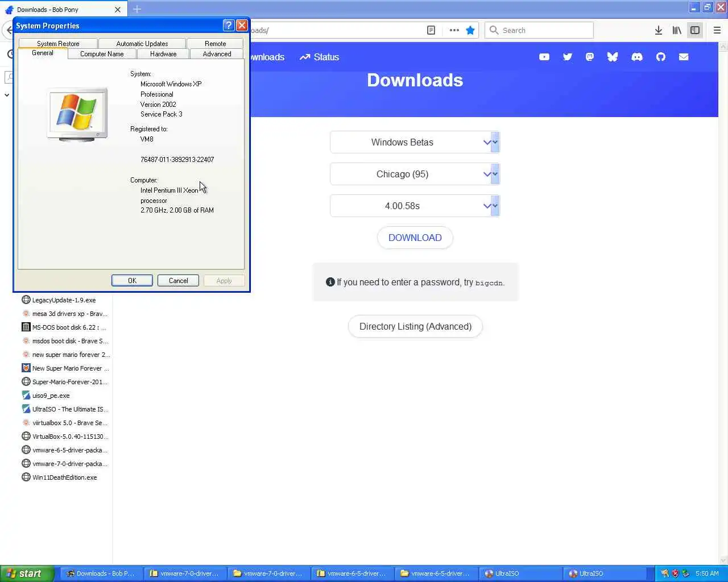
Task: Click the blue bookmark star icon
Action: (x=470, y=30)
